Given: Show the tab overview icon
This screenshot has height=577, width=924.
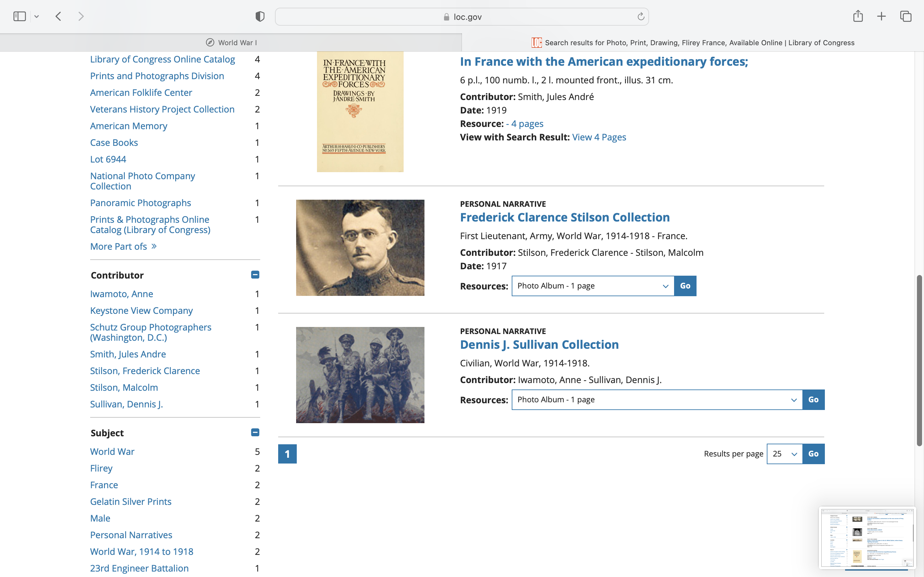Looking at the screenshot, I should click(906, 16).
